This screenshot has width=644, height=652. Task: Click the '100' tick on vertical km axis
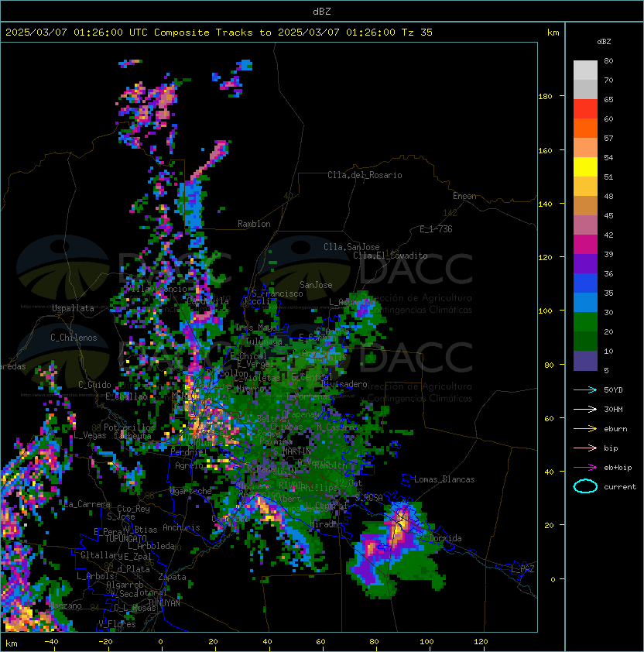point(545,311)
